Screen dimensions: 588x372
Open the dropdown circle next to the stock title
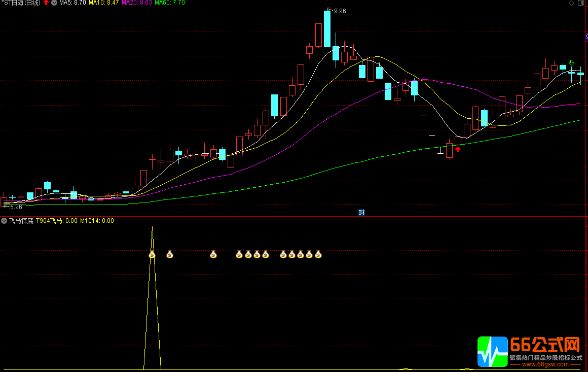54,3
